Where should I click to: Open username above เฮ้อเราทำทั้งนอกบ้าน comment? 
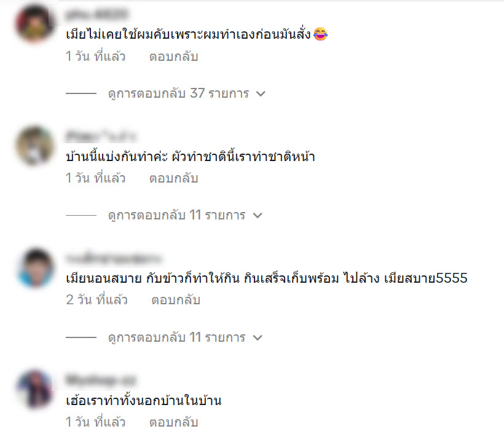101,380
